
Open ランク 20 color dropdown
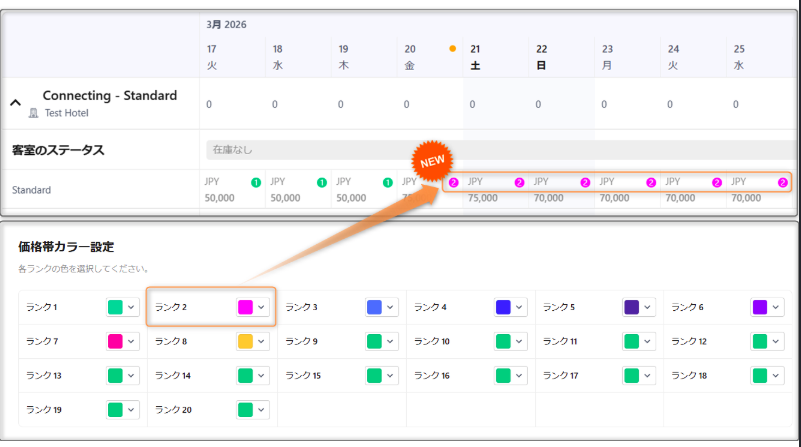(x=253, y=410)
